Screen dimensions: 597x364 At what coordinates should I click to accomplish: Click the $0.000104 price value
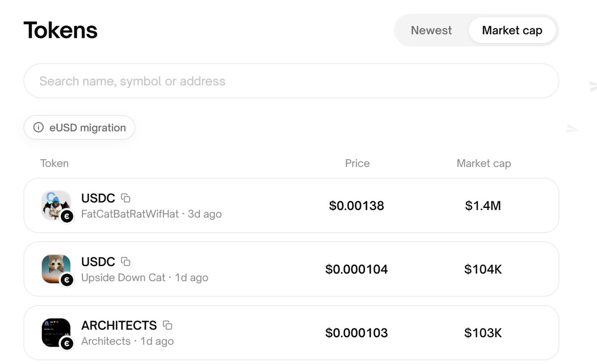[357, 269]
